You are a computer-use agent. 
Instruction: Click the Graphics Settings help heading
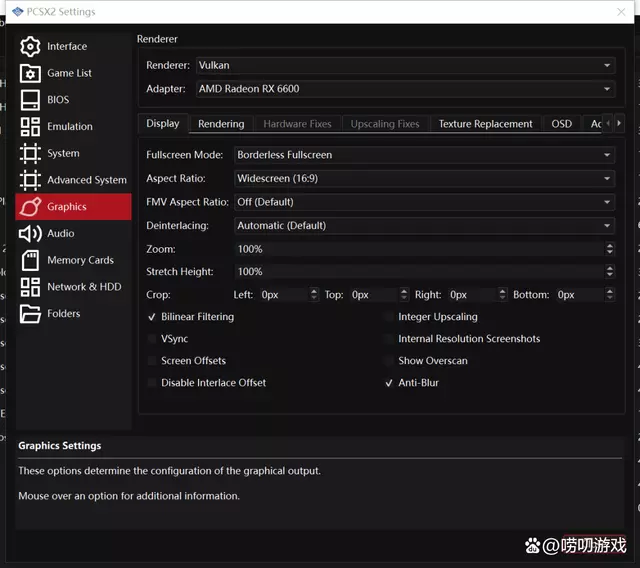click(60, 446)
